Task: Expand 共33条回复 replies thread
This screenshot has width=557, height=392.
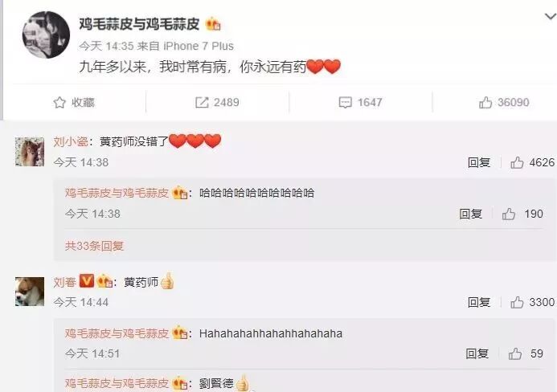Action: 94,246
